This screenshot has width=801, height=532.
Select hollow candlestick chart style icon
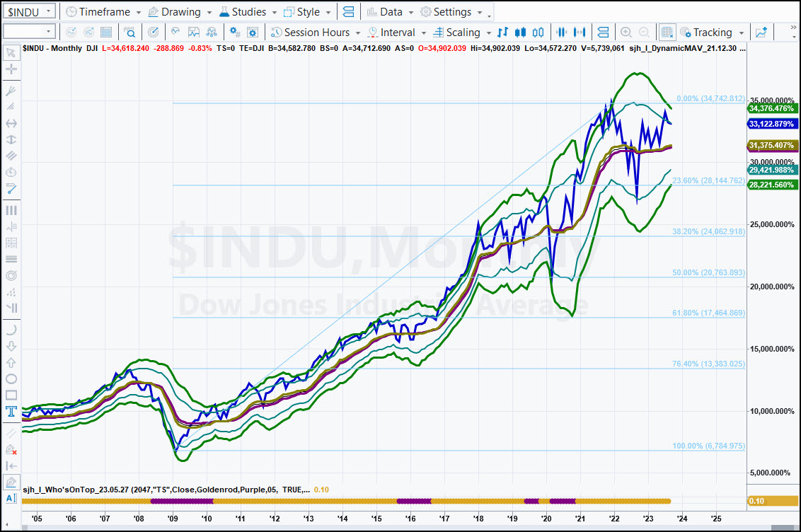pos(538,32)
